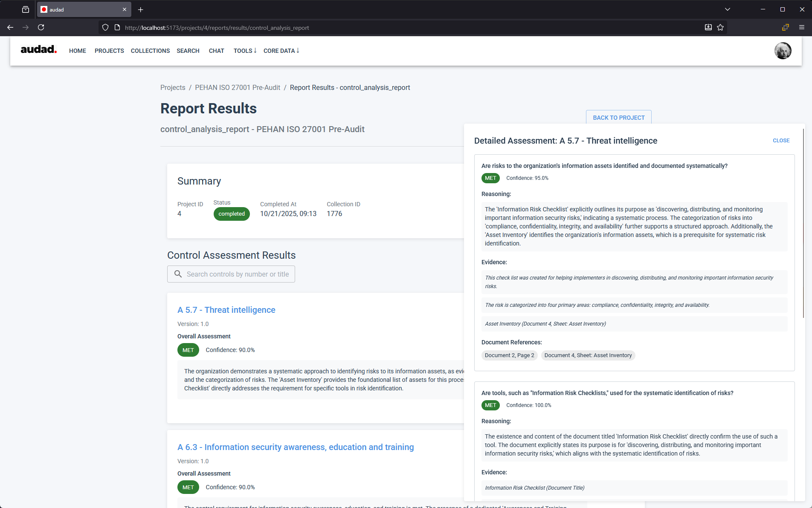Open the list-all-tabs chevron

point(728,9)
